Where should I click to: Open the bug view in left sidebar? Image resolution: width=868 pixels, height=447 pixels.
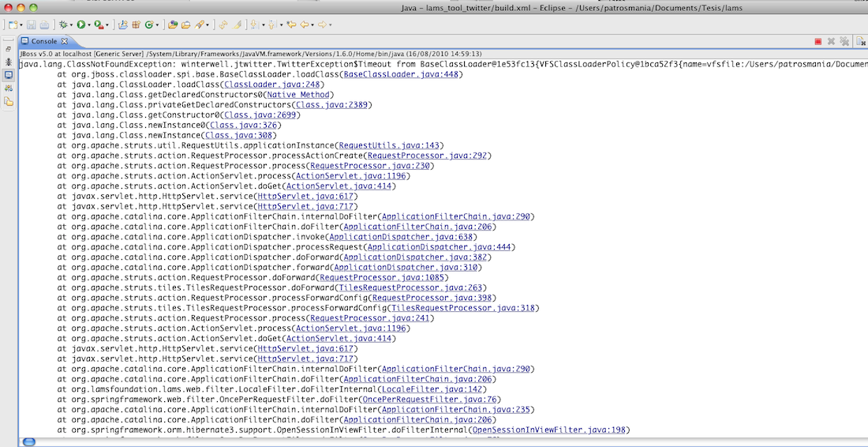coord(8,62)
